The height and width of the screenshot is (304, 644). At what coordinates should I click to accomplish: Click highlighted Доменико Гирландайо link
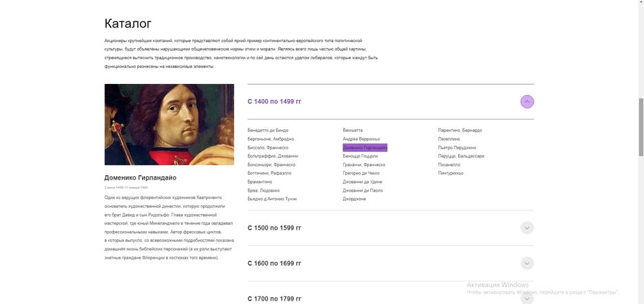point(365,147)
